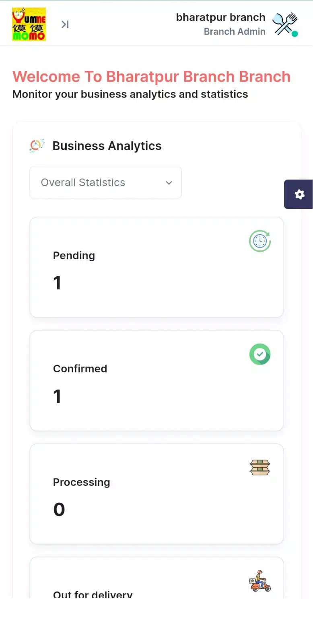Click the green online status dot
Image resolution: width=313 pixels, height=644 pixels.
294,34
